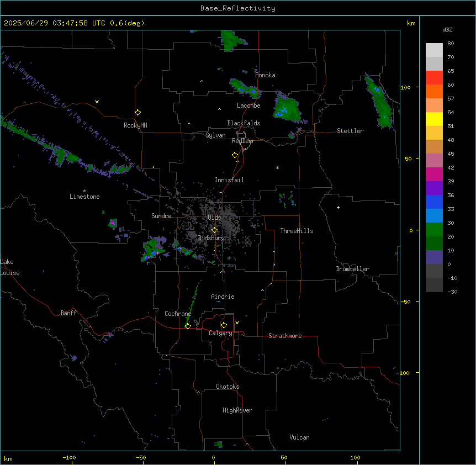Viewport: 476px width, 465px height.
Task: Click the Stettler city label
Action: pyautogui.click(x=350, y=131)
